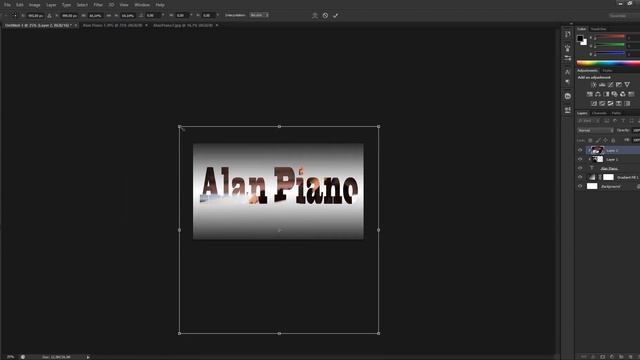This screenshot has width=640, height=360.
Task: Add an Exposure adjustment
Action: click(x=619, y=84)
